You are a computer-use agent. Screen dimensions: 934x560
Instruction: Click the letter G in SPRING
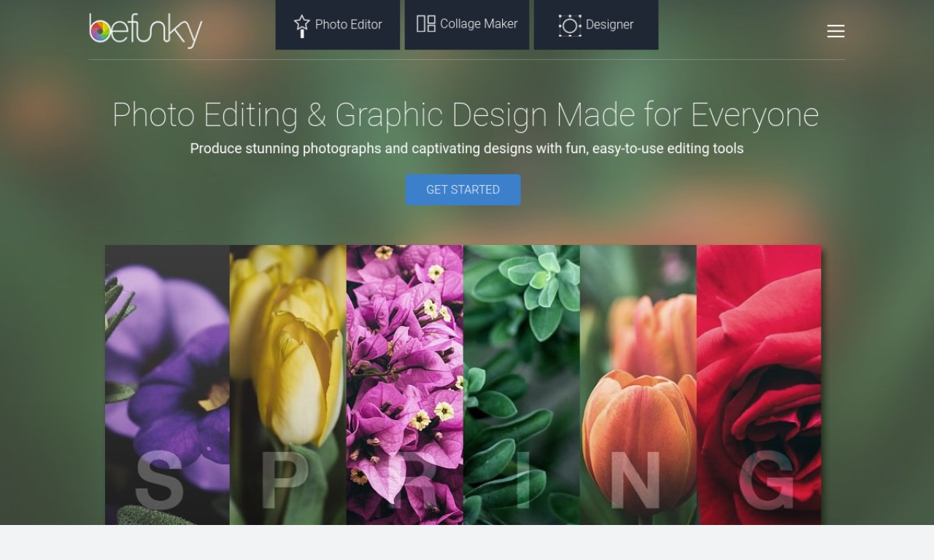click(x=766, y=481)
